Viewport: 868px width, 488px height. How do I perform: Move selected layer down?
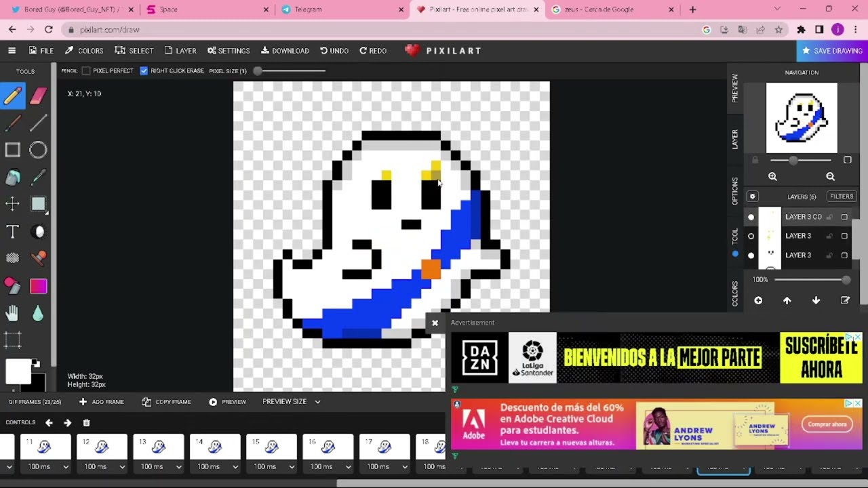816,300
